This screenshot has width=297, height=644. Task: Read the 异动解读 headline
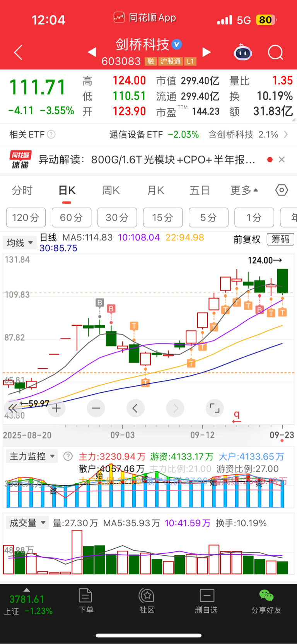[147, 160]
